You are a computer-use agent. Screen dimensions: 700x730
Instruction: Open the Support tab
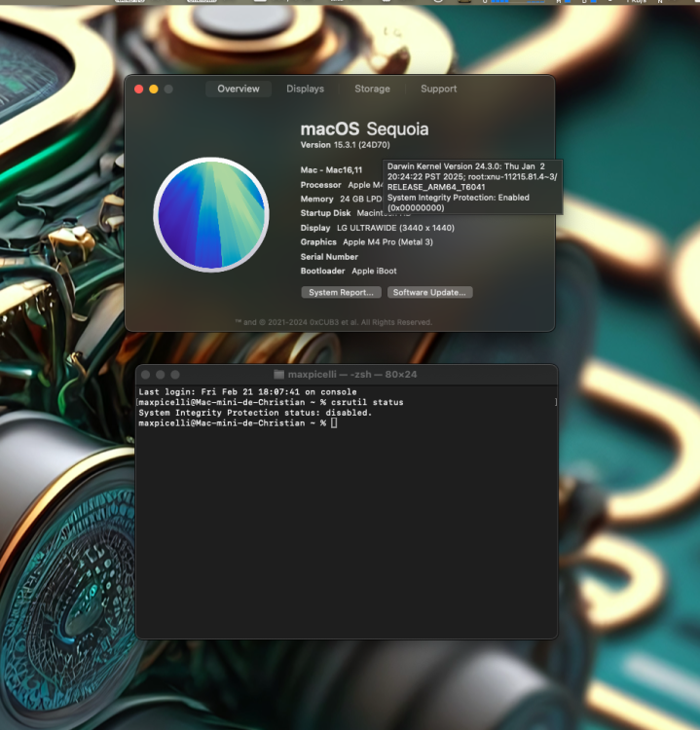pyautogui.click(x=438, y=89)
